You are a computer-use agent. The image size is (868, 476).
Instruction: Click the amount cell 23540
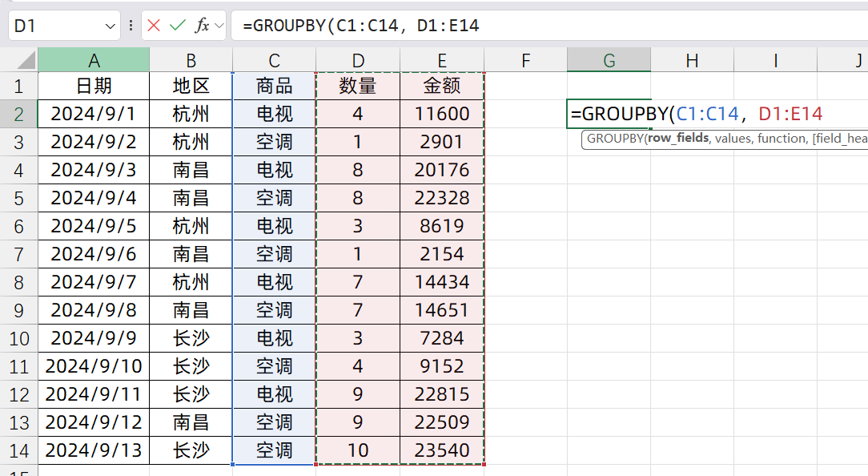click(x=442, y=450)
